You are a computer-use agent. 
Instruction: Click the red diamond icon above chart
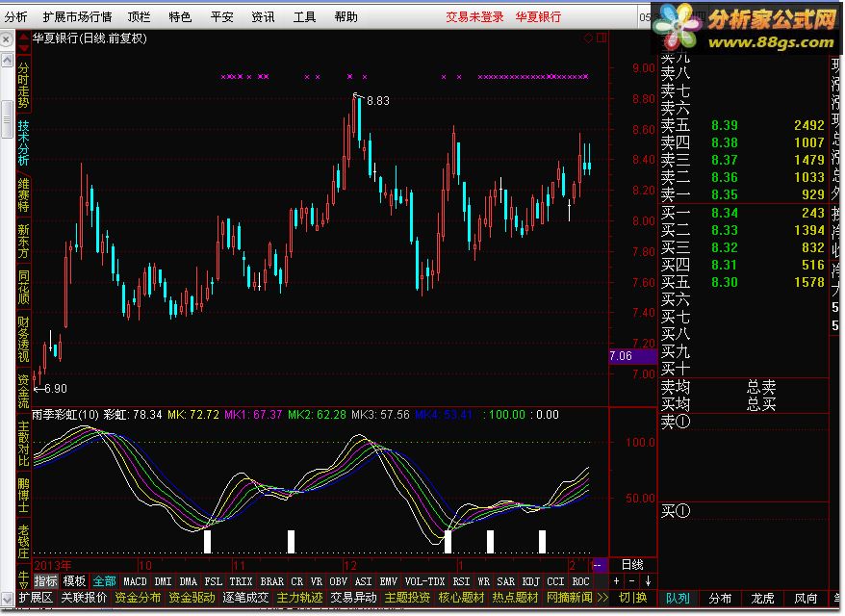[x=588, y=38]
